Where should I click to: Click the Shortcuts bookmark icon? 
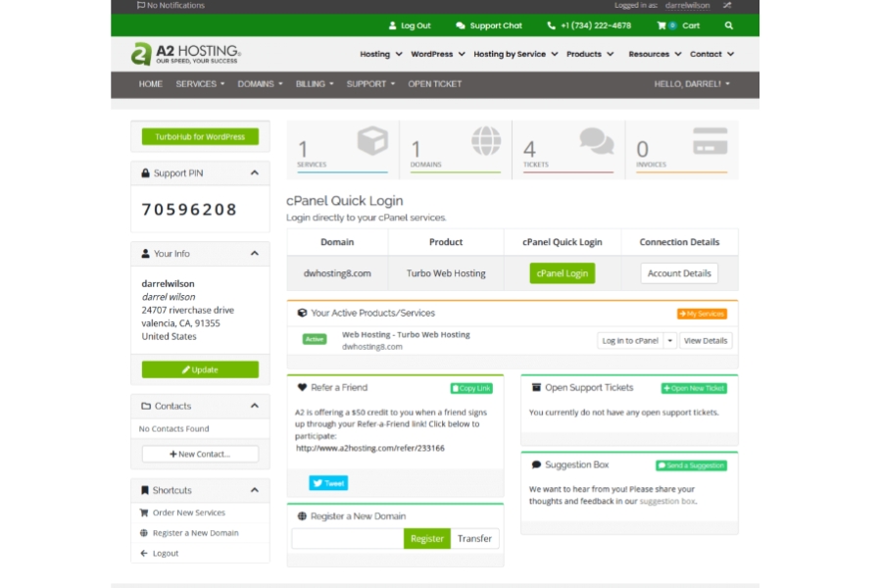tap(145, 490)
